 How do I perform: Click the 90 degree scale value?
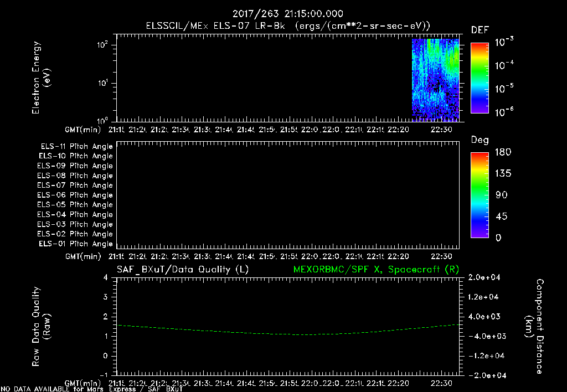(x=502, y=195)
